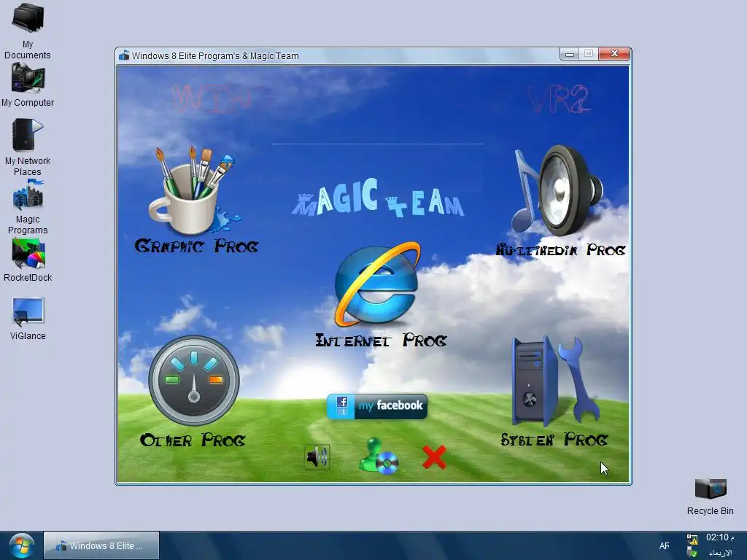The width and height of the screenshot is (747, 560).
Task: Click the my facebook button
Action: click(x=377, y=406)
